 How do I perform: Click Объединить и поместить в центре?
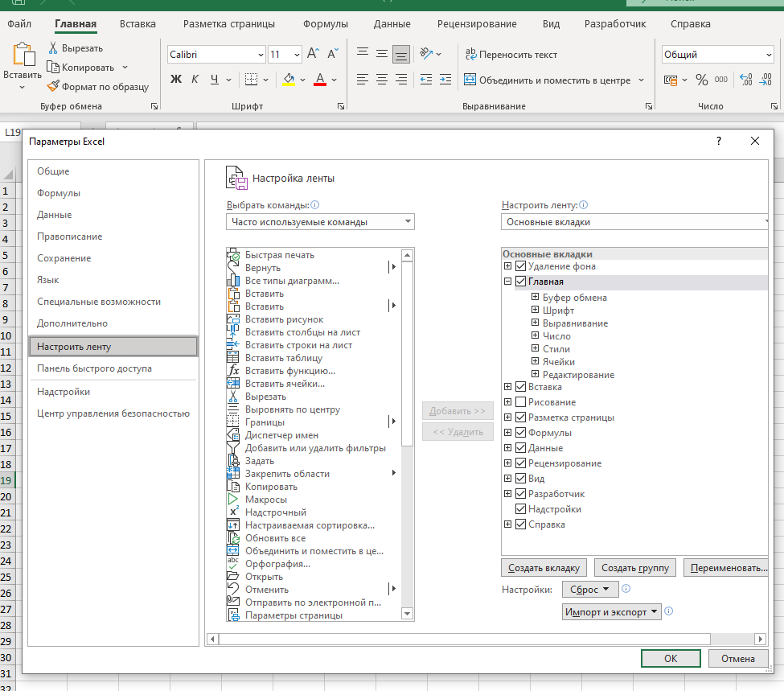pyautogui.click(x=547, y=80)
